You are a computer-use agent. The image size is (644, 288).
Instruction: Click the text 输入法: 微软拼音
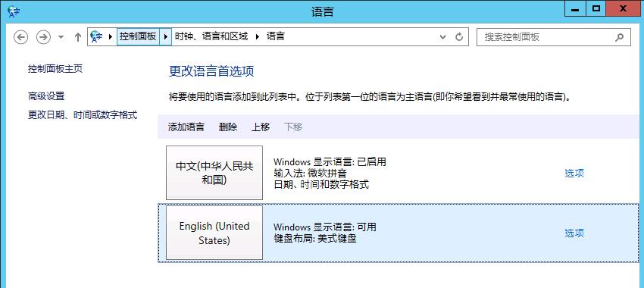click(x=310, y=174)
